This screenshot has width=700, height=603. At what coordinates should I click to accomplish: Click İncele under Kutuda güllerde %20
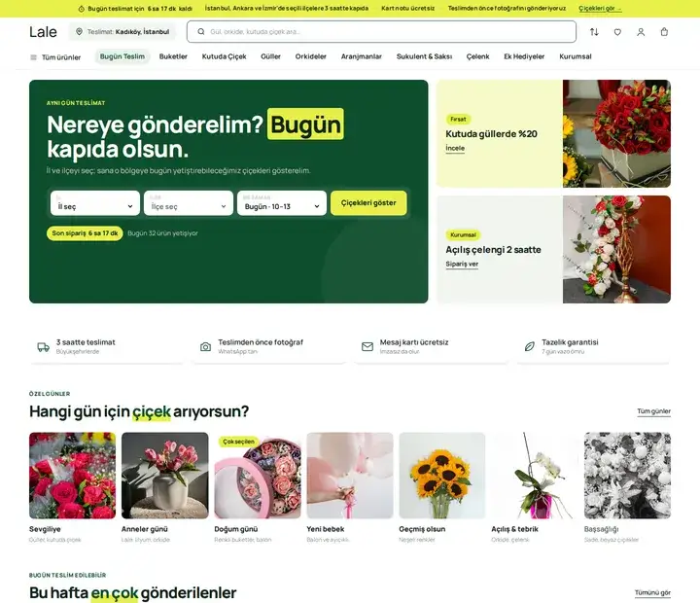[455, 148]
